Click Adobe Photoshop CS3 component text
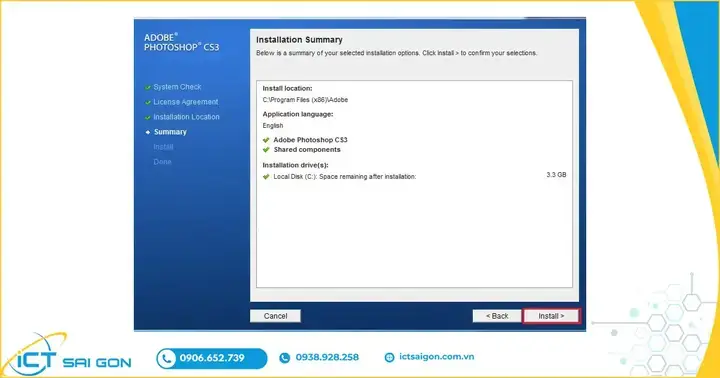The height and width of the screenshot is (378, 720). (x=310, y=140)
